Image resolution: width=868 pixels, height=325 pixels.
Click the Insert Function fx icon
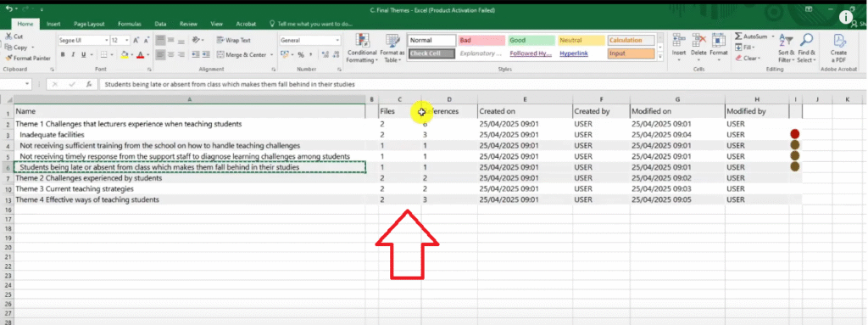click(88, 84)
